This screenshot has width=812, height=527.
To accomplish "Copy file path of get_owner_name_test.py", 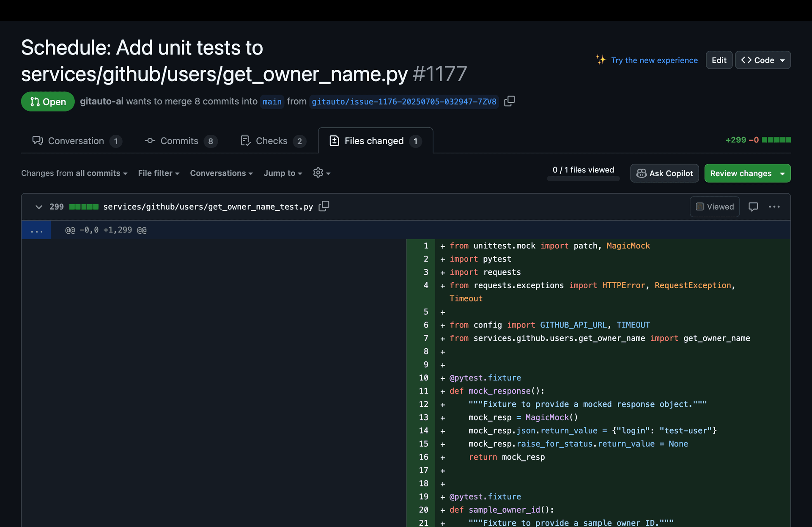I will point(324,206).
